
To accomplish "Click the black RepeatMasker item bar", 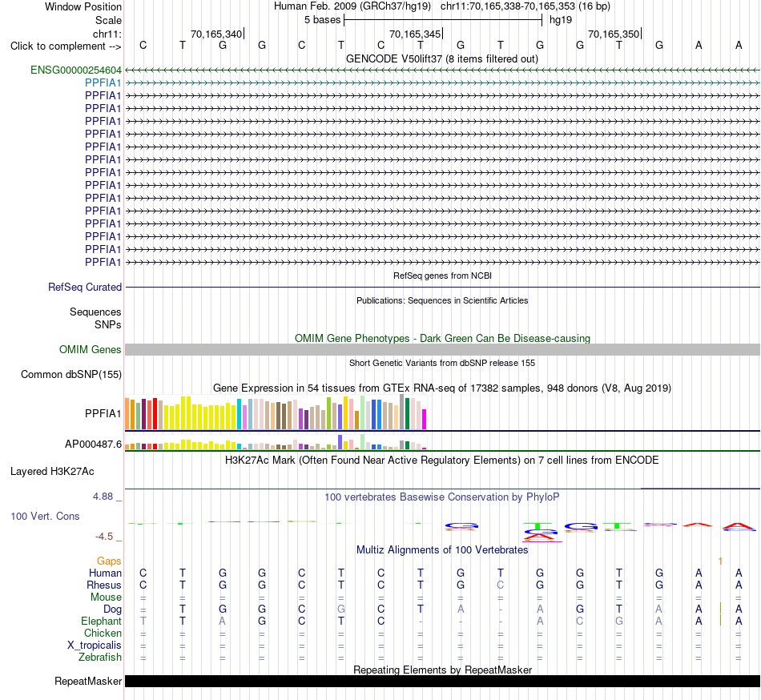I will click(442, 681).
